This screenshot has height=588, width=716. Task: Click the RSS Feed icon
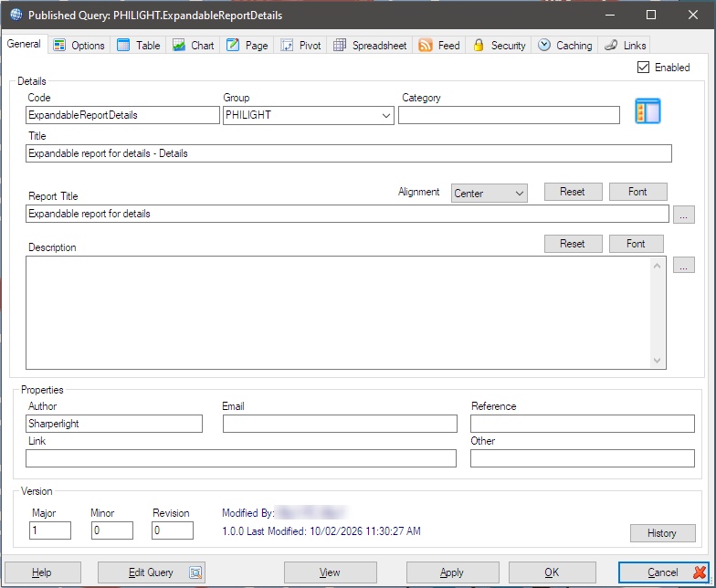point(426,46)
